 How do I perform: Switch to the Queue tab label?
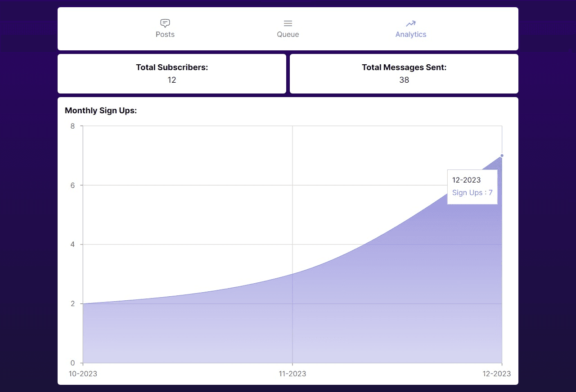pos(288,35)
